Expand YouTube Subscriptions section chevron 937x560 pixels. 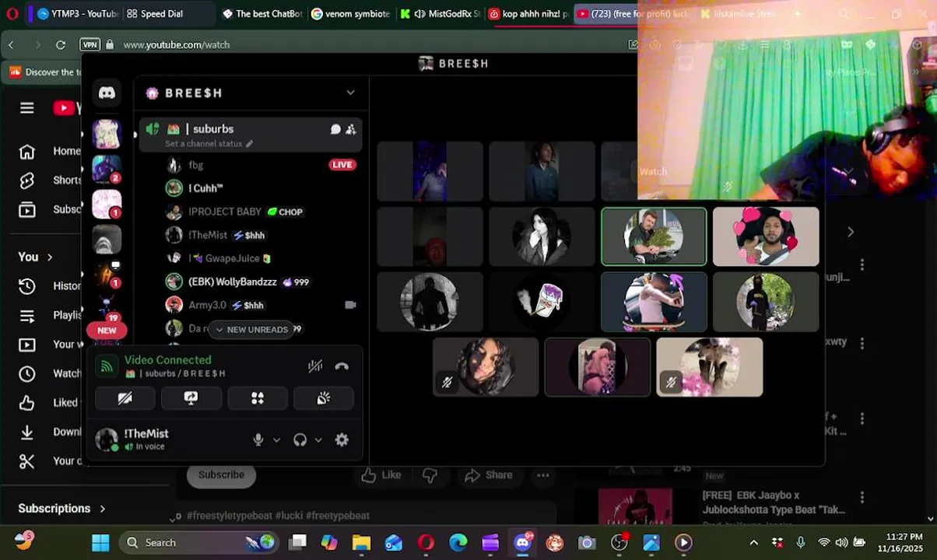click(x=102, y=509)
